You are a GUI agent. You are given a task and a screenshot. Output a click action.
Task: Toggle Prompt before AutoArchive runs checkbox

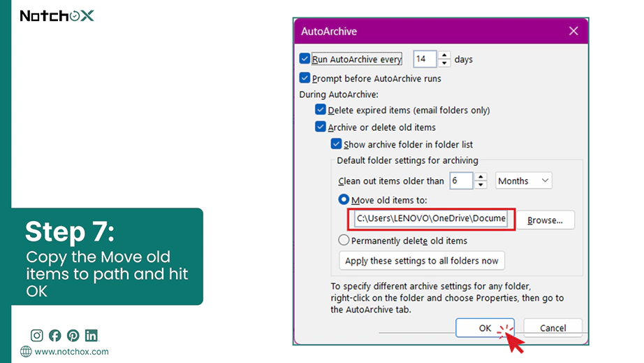(x=305, y=78)
